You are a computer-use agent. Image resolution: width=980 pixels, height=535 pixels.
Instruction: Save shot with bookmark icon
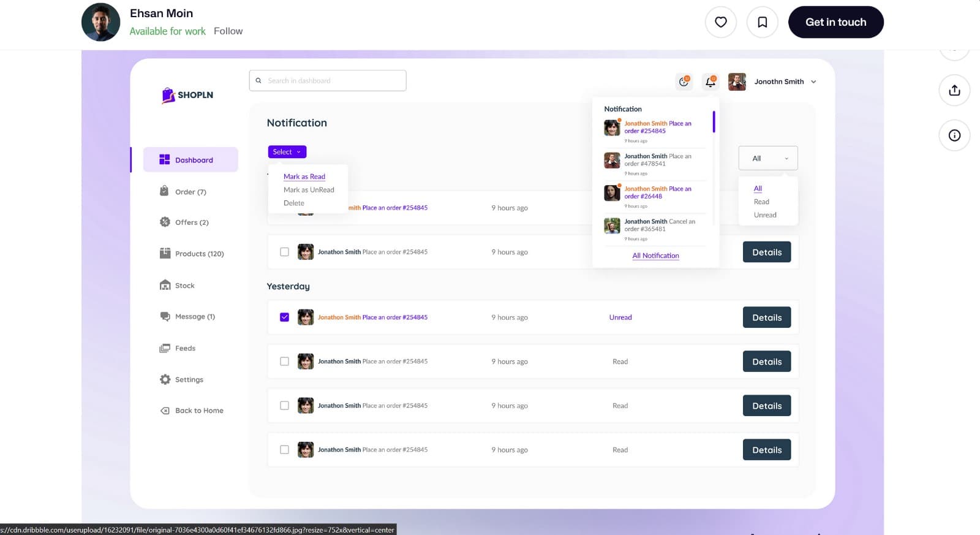tap(762, 22)
